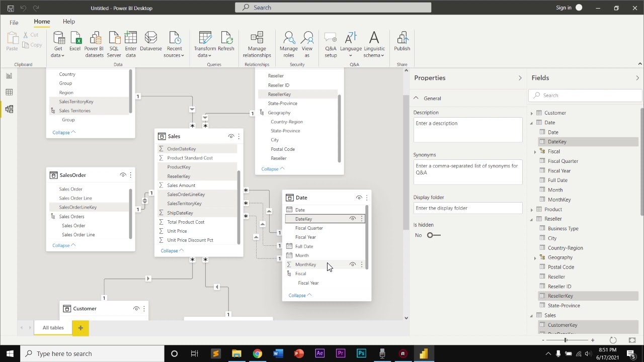
Task: Hide the MonthKey field in Date table
Action: point(352,264)
